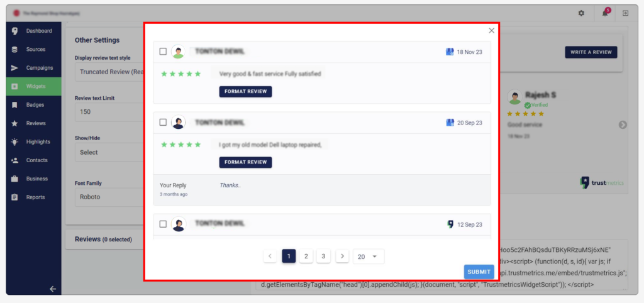Open the Font Family Roboto dropdown
The height and width of the screenshot is (303, 644).
pyautogui.click(x=109, y=197)
